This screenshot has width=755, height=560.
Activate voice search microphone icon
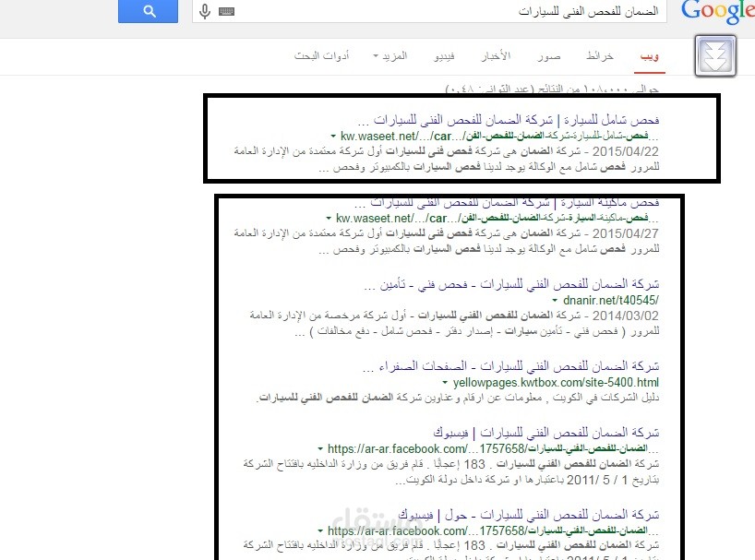pyautogui.click(x=205, y=11)
